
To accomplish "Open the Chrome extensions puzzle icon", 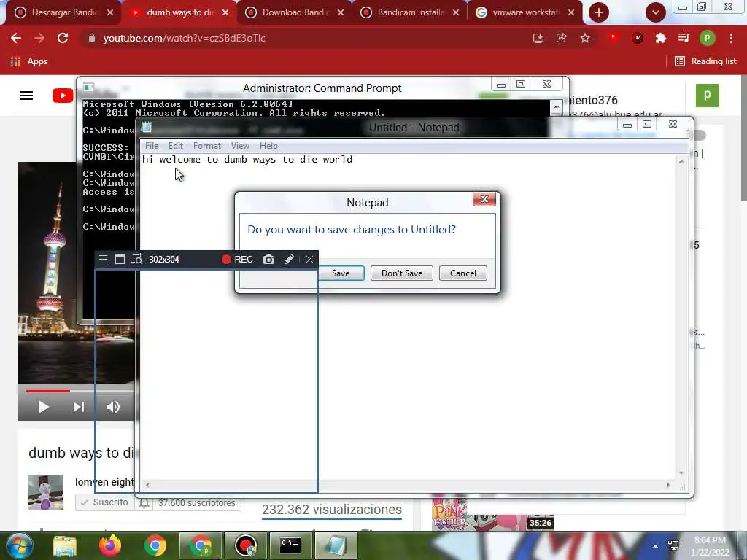I will (x=660, y=38).
